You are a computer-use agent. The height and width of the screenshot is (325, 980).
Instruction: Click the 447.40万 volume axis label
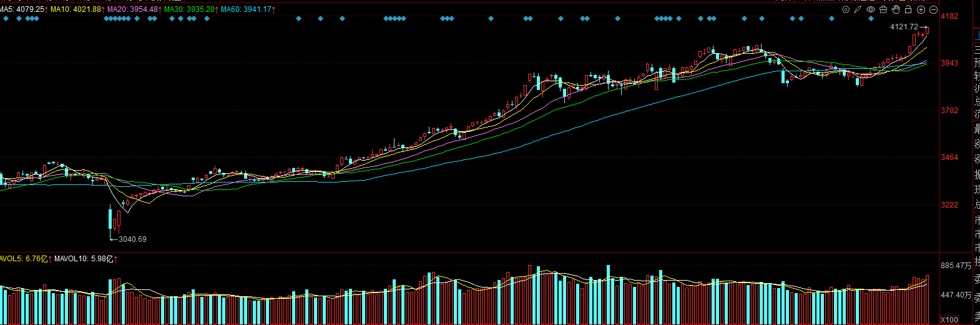point(956,295)
